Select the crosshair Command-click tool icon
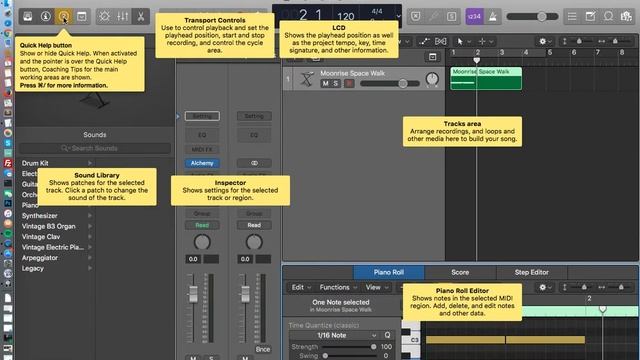Screen dimensions: 640x360 [x=482, y=41]
